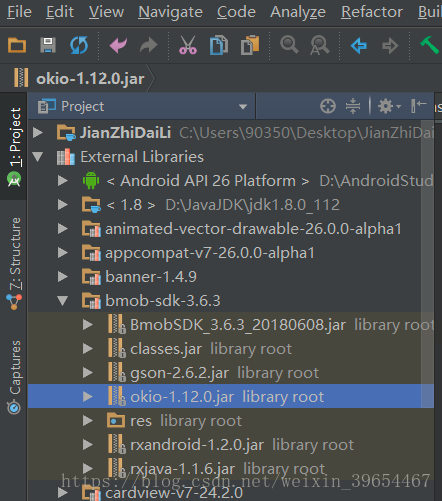Toggle the Z: Structure tool window tab
This screenshot has width=442, height=501.
14,263
